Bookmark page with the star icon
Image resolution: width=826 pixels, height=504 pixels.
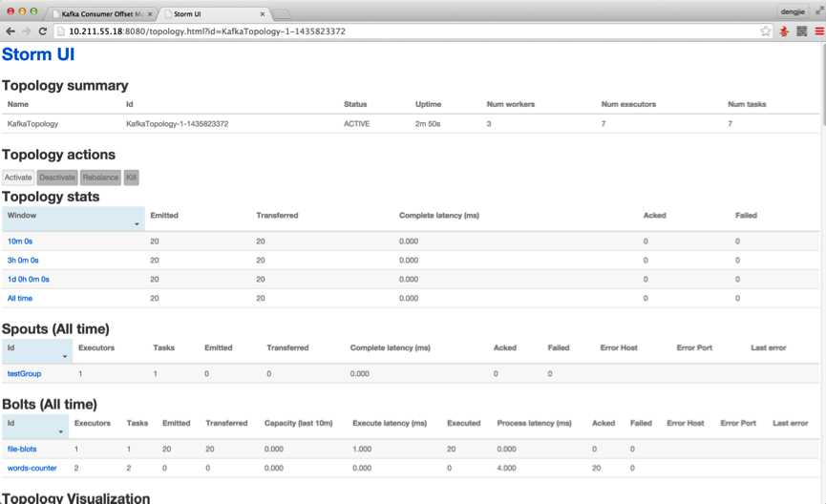coord(766,31)
